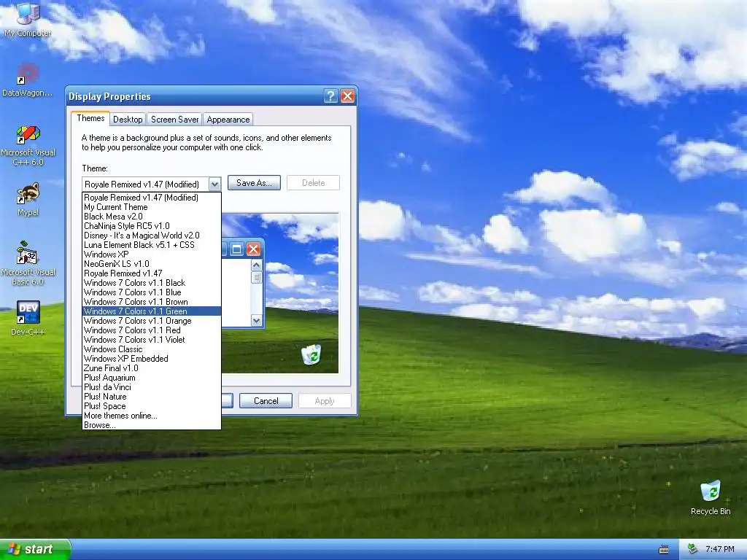Select Luna Element Black v5.1 + CSS

[x=152, y=245]
